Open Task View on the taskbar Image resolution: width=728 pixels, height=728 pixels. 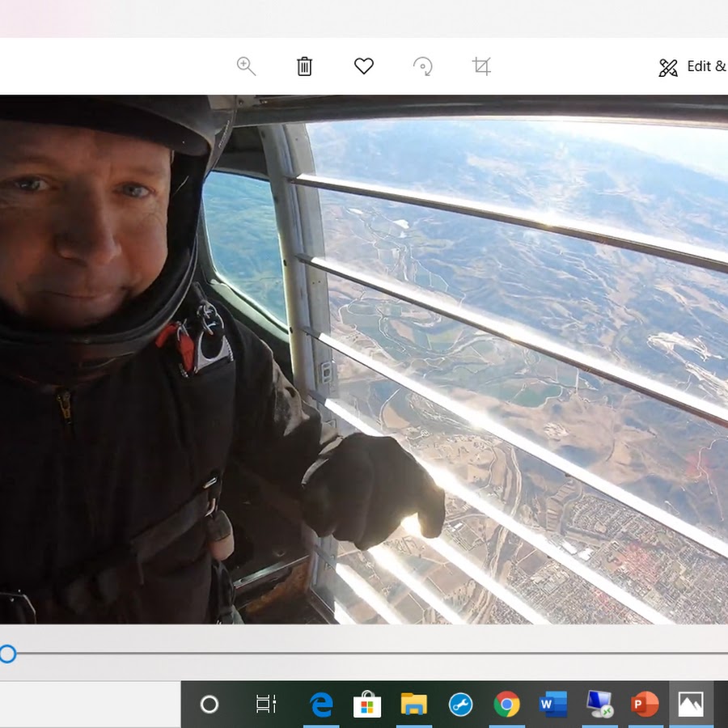click(266, 705)
